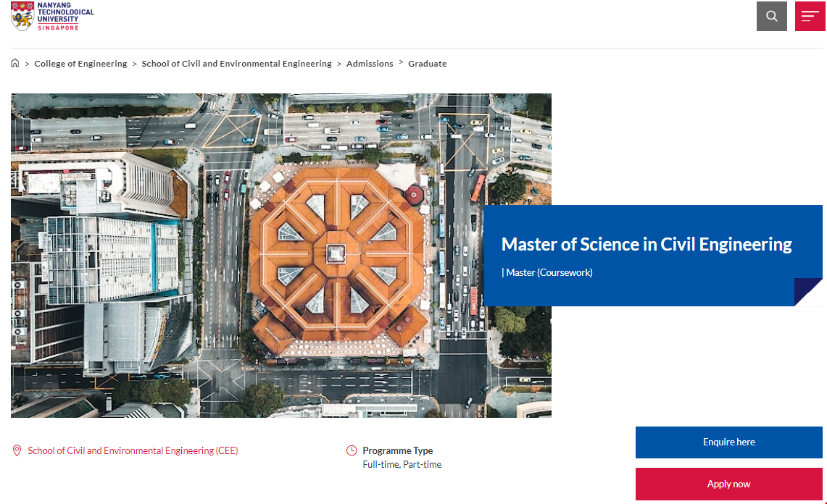
Task: Select the Graduate breadcrumb item
Action: 427,64
